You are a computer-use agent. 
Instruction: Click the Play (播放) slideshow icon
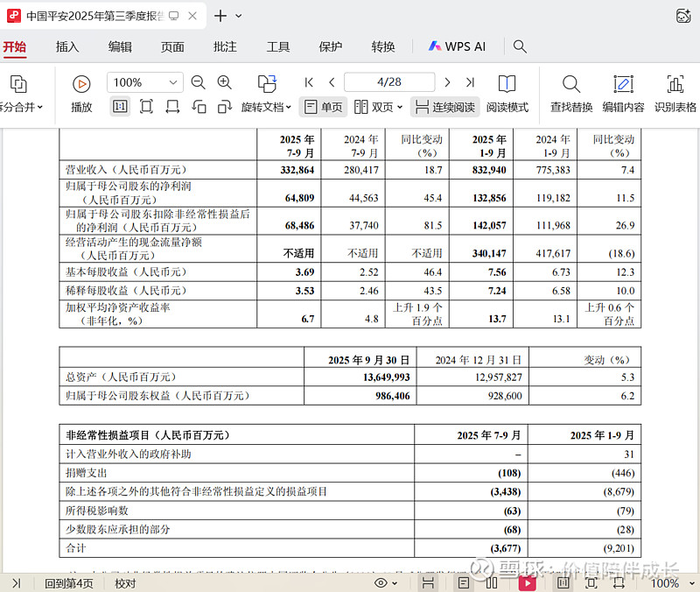81,84
